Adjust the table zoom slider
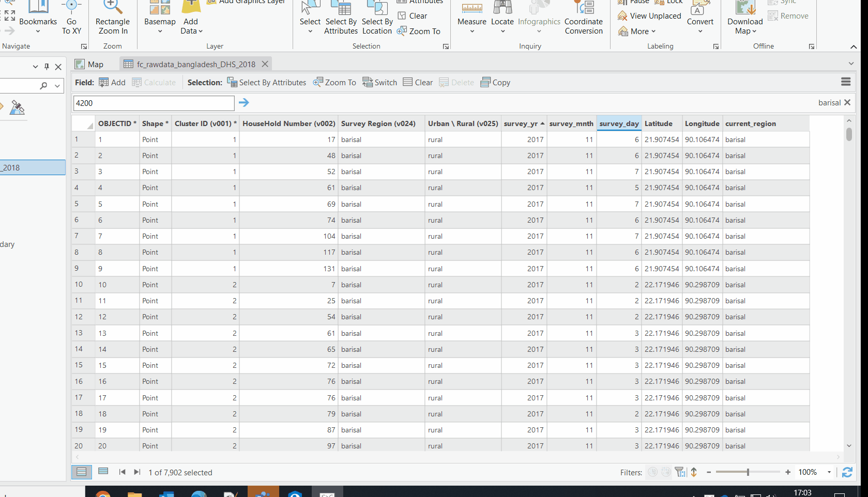This screenshot has width=868, height=497. coord(747,472)
